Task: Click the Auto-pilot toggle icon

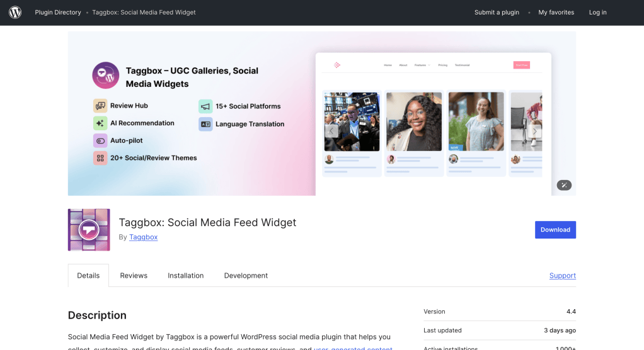Action: pos(100,141)
